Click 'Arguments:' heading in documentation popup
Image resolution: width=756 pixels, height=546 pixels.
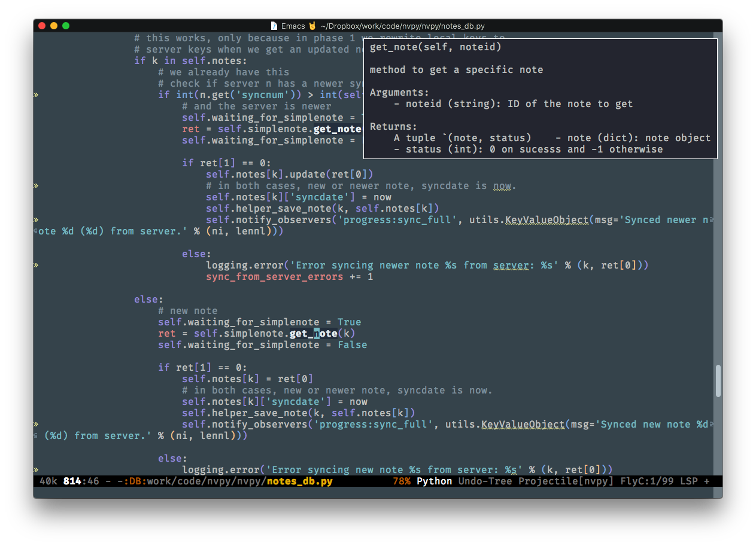tap(399, 92)
